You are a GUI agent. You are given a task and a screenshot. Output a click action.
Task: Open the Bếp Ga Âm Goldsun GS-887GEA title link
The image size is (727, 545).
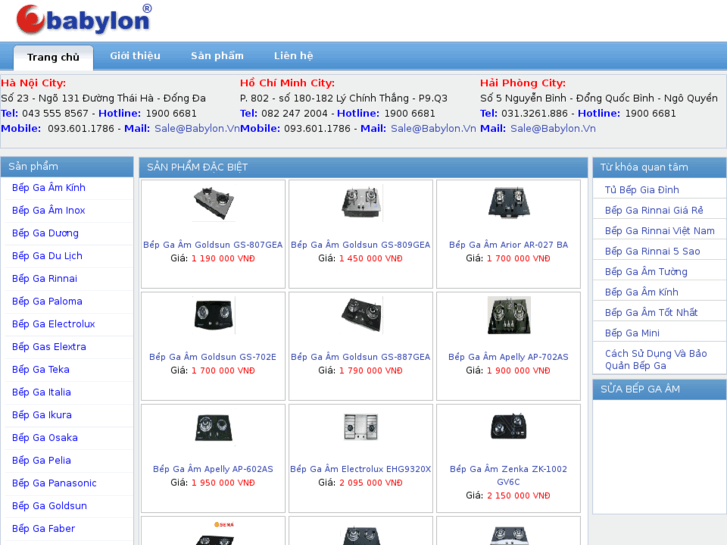point(361,357)
